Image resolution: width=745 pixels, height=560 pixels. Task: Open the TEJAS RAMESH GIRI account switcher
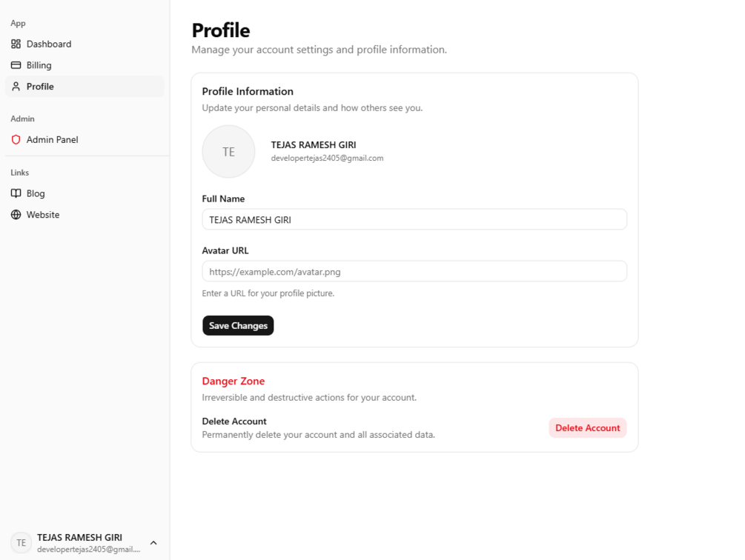pyautogui.click(x=85, y=543)
